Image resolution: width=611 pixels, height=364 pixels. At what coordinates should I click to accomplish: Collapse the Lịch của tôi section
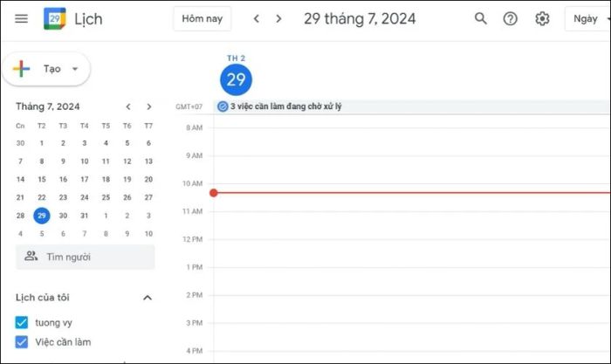(x=148, y=298)
